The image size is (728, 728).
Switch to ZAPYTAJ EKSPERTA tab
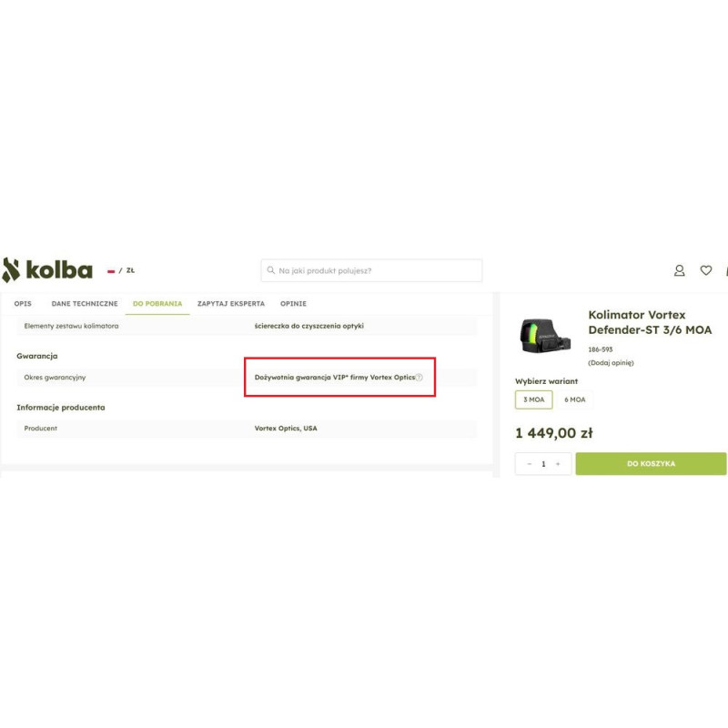coord(231,304)
